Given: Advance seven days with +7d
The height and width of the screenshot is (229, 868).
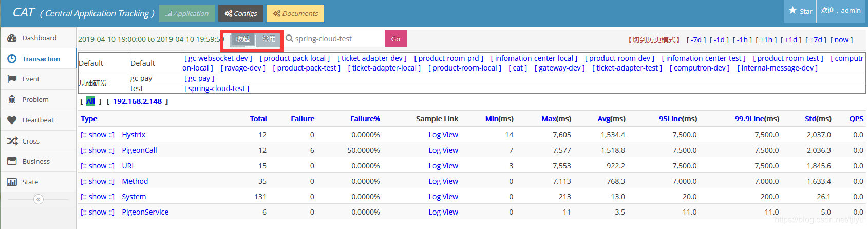Looking at the screenshot, I should (816, 40).
